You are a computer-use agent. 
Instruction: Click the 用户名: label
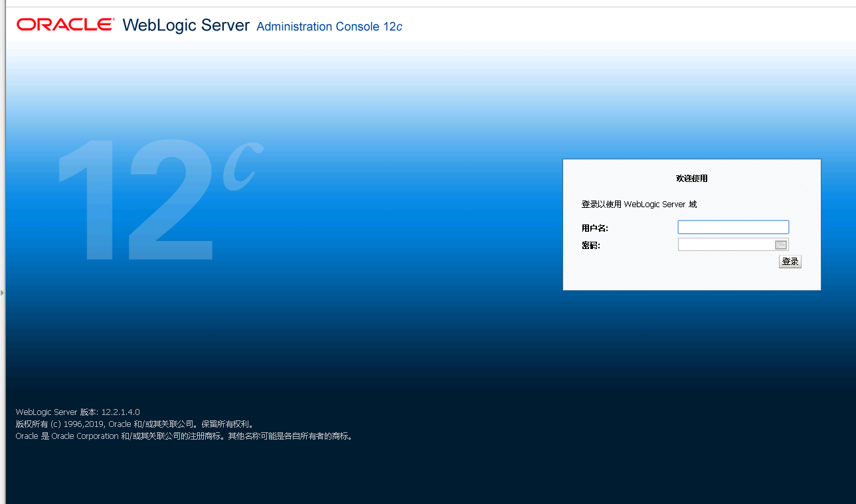[x=595, y=228]
